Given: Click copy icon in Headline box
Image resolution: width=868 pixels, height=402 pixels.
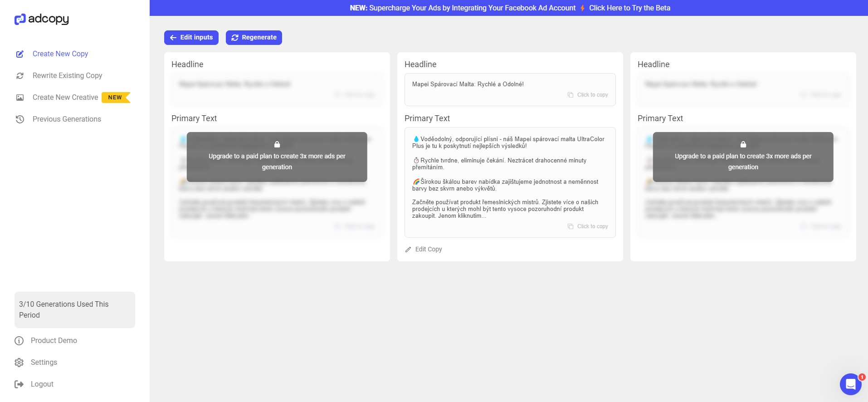Looking at the screenshot, I should [x=571, y=95].
